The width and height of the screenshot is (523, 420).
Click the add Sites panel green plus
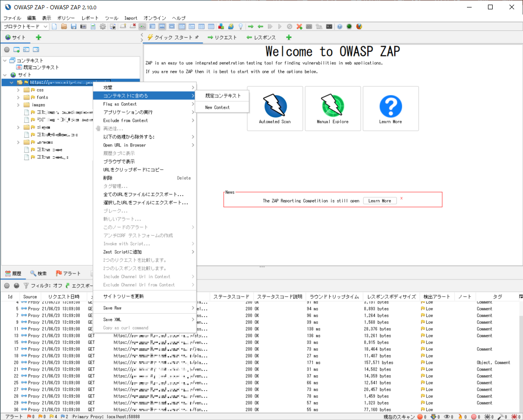(38, 37)
